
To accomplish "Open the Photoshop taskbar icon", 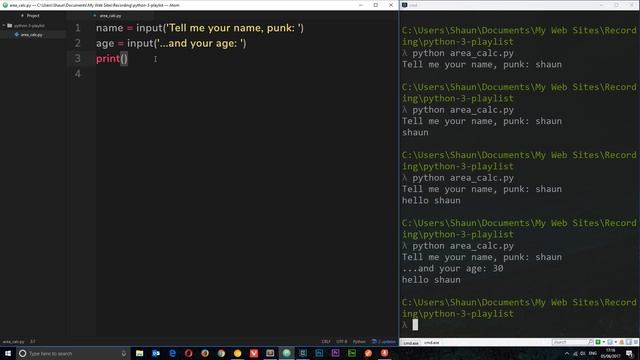I will click(319, 353).
